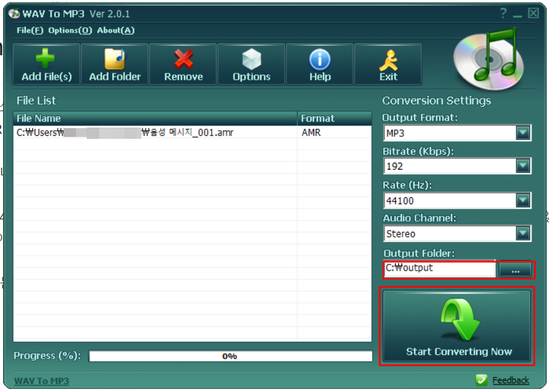Expand the Audio Channel dropdown arrow

coord(523,233)
